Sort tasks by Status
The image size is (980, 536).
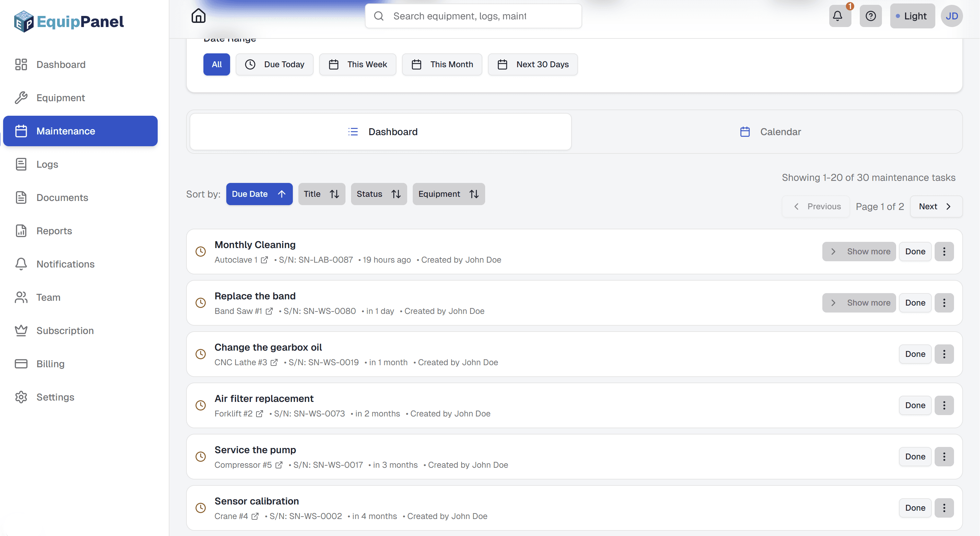point(379,194)
